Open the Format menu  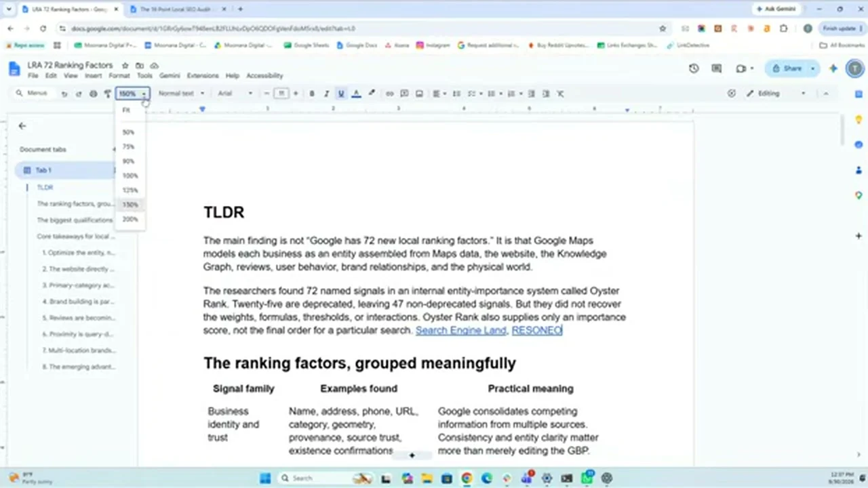(119, 76)
